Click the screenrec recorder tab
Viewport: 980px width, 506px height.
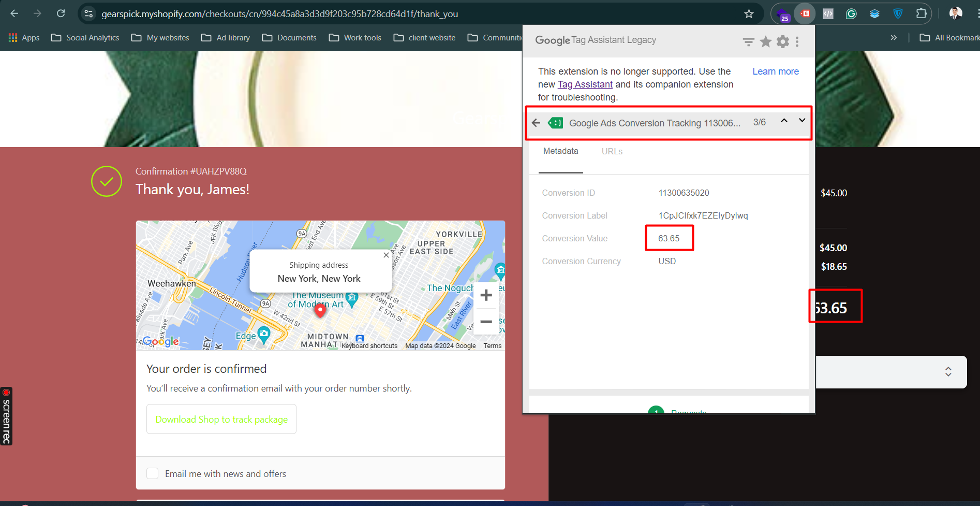click(x=6, y=416)
